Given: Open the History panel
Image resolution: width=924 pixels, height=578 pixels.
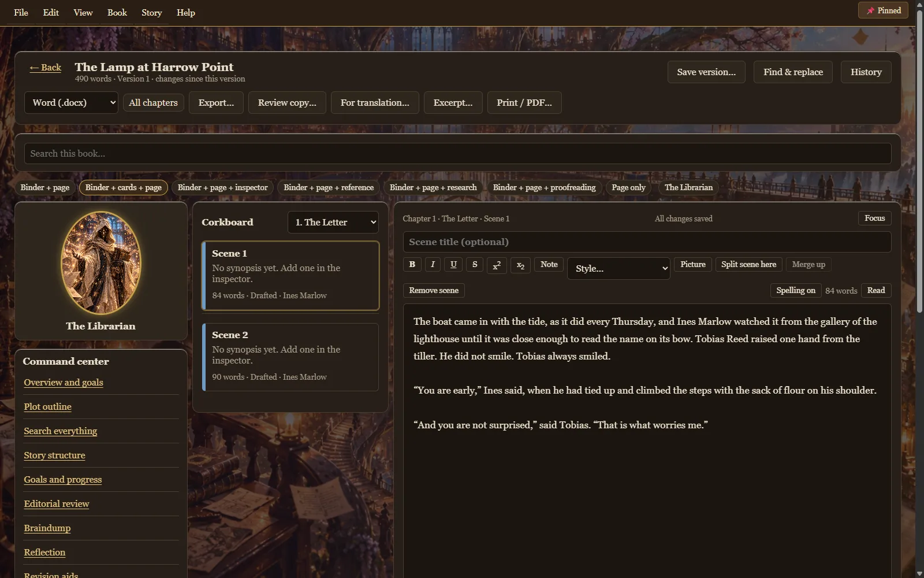Looking at the screenshot, I should (866, 72).
